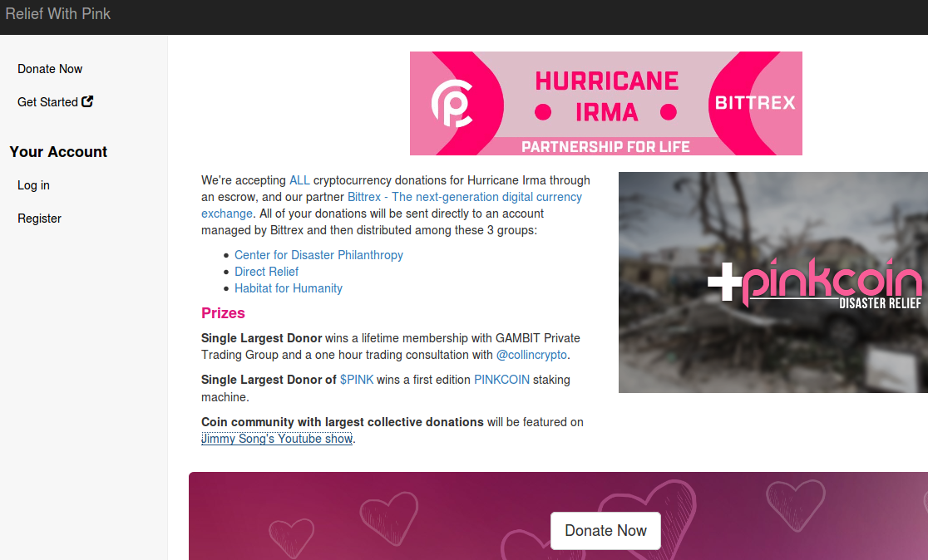Open the Relief With Pink home title
This screenshot has width=928, height=560.
click(x=58, y=13)
